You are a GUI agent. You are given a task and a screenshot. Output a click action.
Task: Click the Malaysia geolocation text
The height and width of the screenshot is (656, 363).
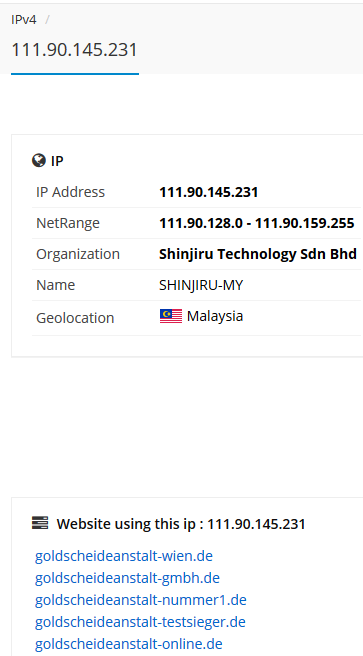215,316
